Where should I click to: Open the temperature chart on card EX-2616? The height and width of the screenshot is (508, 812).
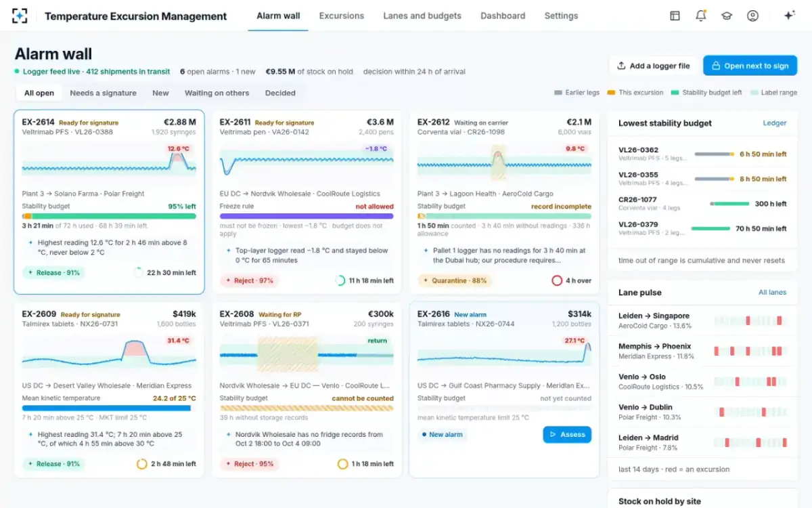[x=504, y=355]
